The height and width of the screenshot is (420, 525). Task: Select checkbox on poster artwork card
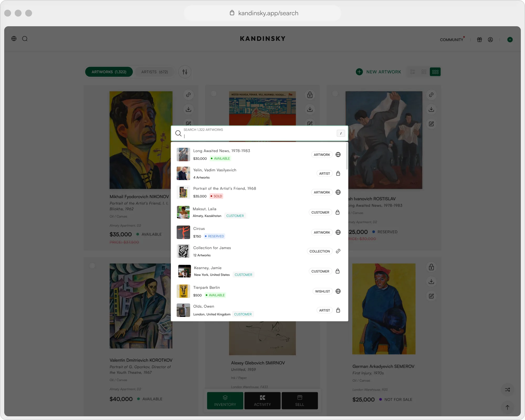(x=214, y=93)
